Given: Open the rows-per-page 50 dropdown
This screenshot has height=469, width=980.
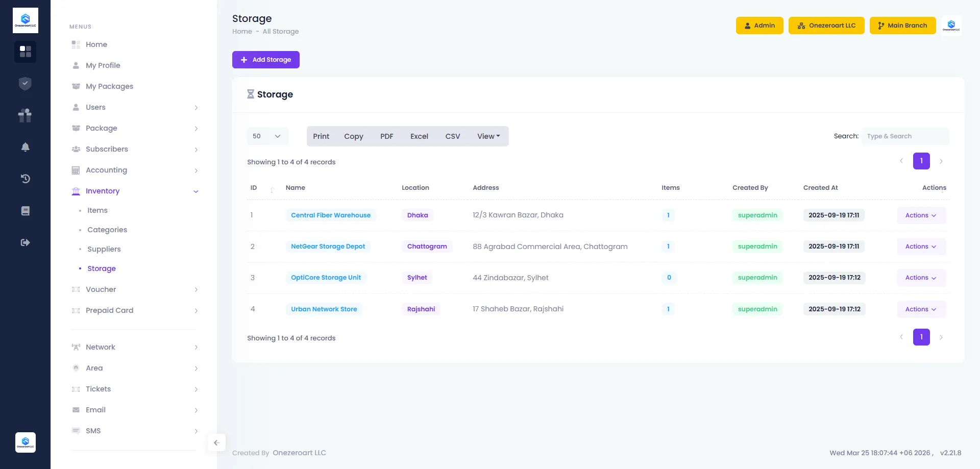Looking at the screenshot, I should click(x=267, y=136).
